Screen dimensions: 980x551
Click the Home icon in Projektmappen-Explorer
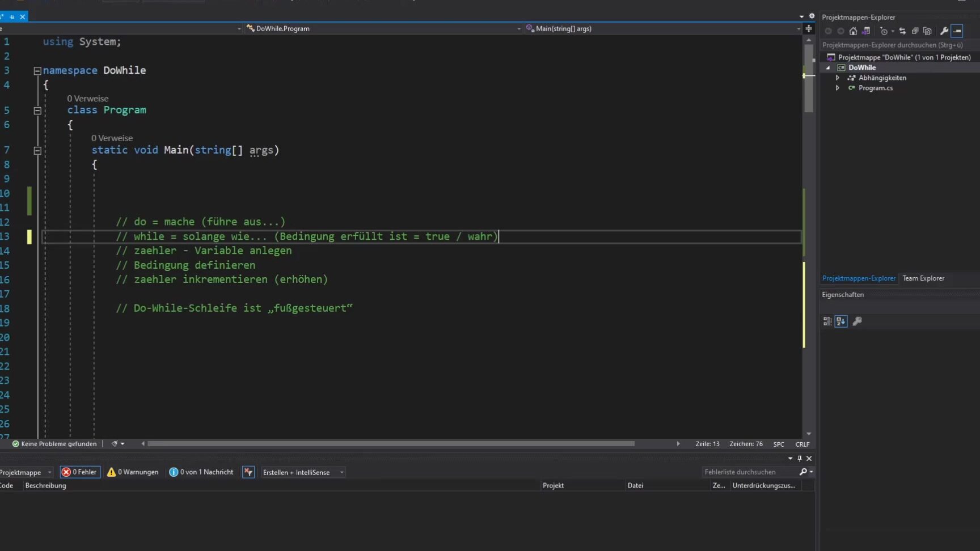(853, 31)
